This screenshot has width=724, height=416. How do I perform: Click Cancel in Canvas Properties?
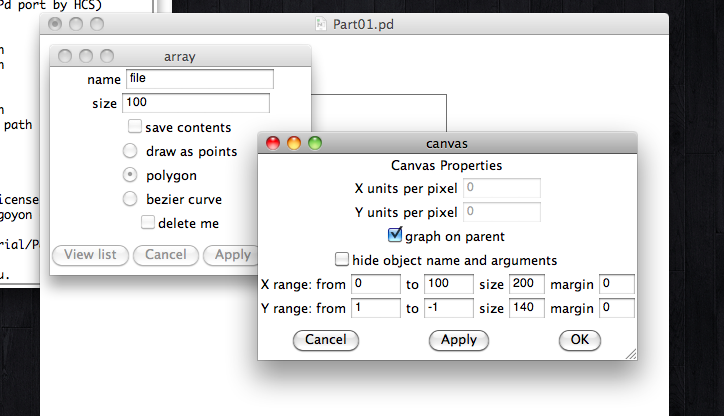(326, 340)
